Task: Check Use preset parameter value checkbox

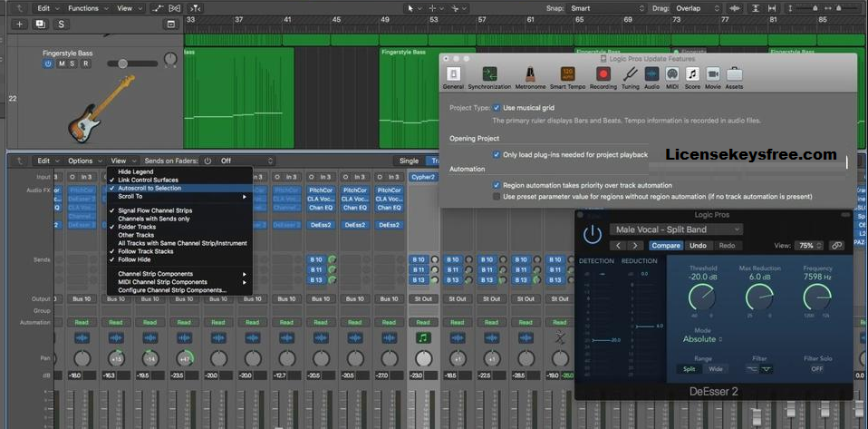Action: pyautogui.click(x=497, y=196)
